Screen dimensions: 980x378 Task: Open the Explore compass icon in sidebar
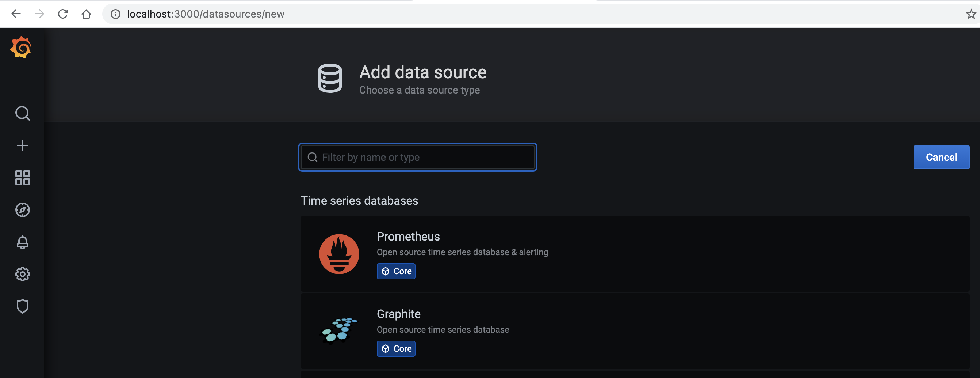pyautogui.click(x=22, y=209)
